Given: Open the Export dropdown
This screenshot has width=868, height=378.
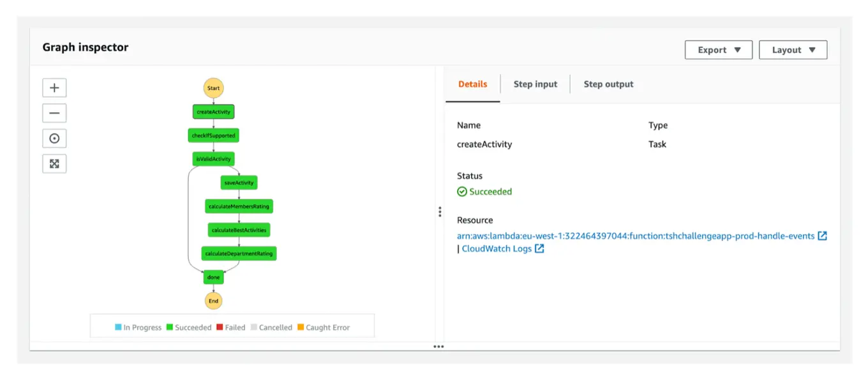Looking at the screenshot, I should pyautogui.click(x=719, y=49).
